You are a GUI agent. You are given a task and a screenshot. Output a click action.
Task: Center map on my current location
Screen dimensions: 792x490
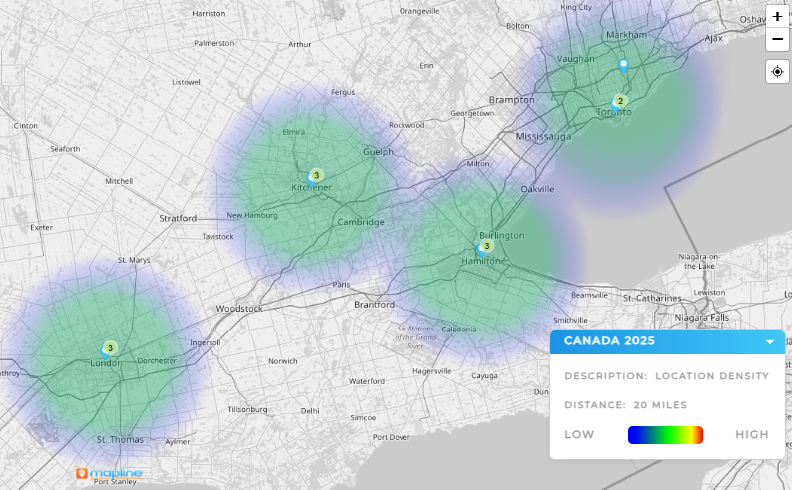click(x=777, y=72)
